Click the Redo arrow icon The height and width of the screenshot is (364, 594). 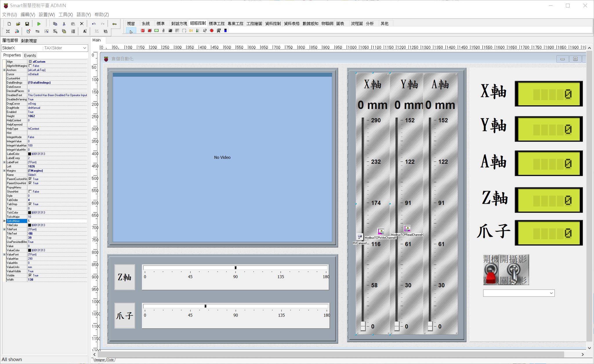click(103, 24)
